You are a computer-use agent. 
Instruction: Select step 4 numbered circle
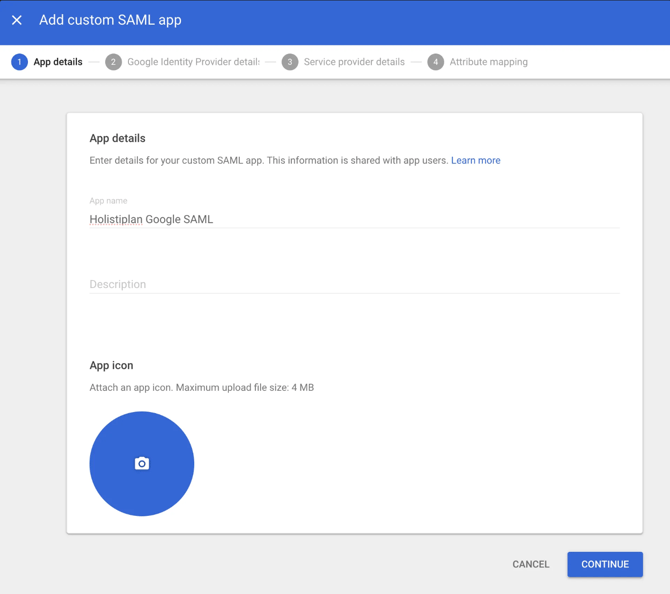[x=435, y=62]
